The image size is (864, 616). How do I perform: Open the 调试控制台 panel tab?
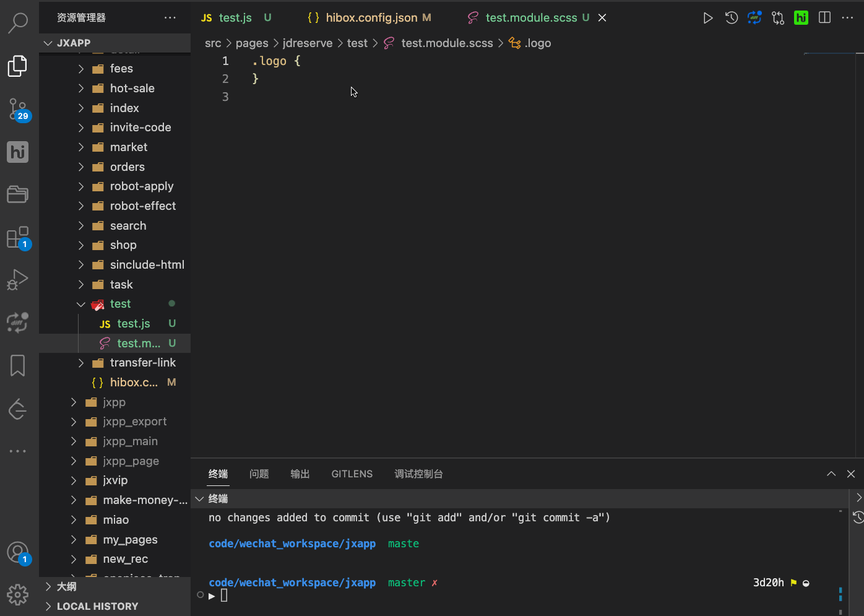coord(418,474)
